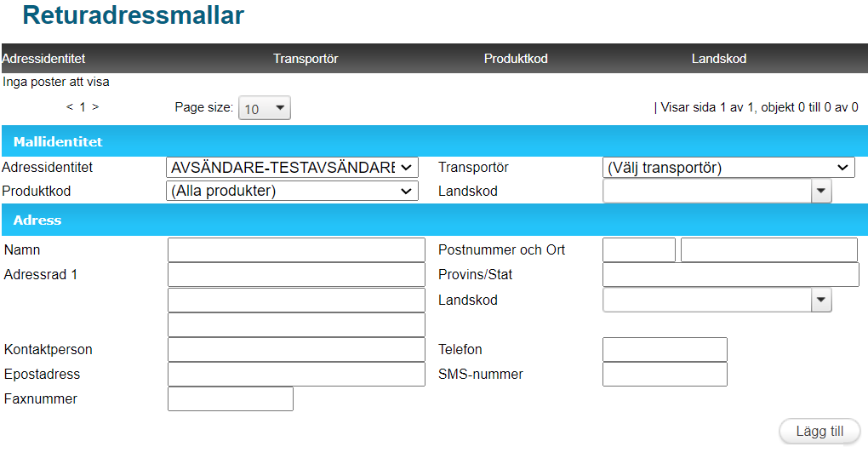Focus the Namn input field
The width and height of the screenshot is (868, 464).
pyautogui.click(x=295, y=250)
